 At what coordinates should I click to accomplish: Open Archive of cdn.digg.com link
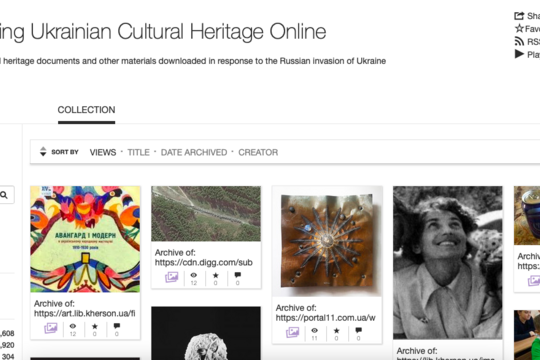coord(204,257)
